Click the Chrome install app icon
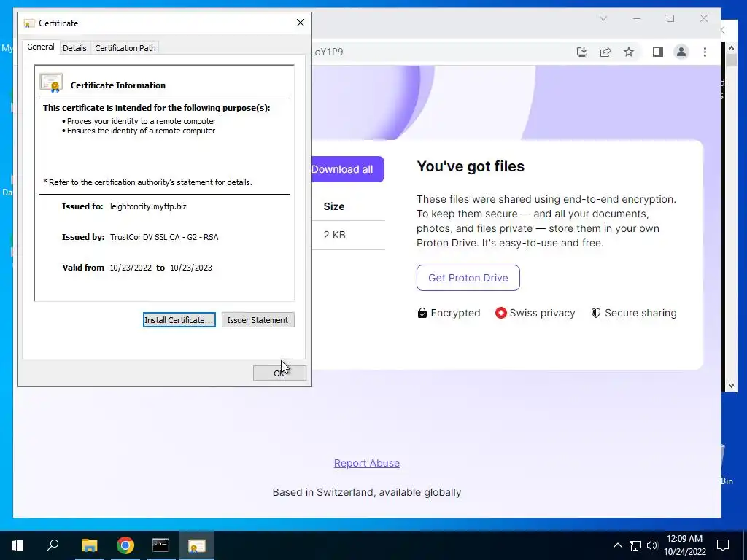 coord(581,52)
